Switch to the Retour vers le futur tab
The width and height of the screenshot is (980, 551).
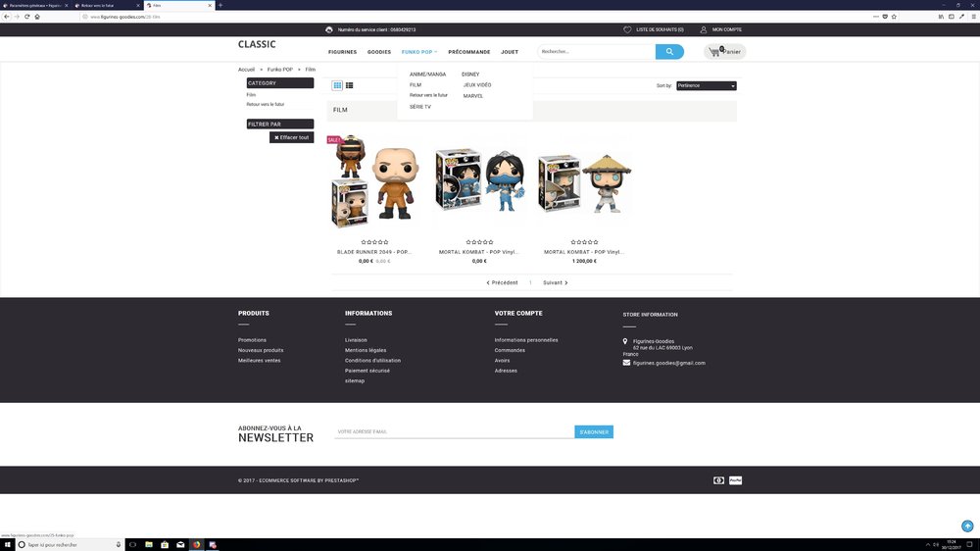[x=107, y=5]
